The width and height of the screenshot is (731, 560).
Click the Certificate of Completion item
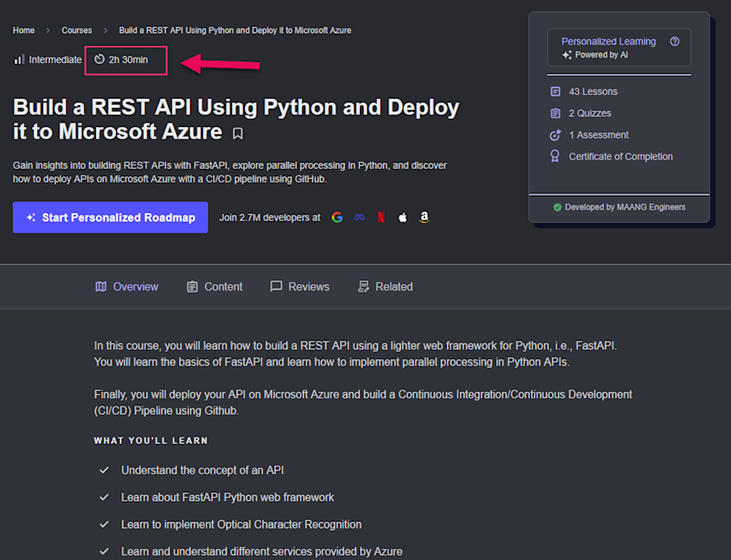[x=620, y=156]
